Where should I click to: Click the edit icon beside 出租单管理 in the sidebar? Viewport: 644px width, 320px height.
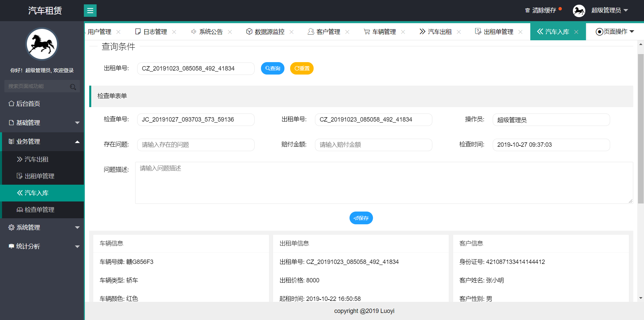point(20,176)
